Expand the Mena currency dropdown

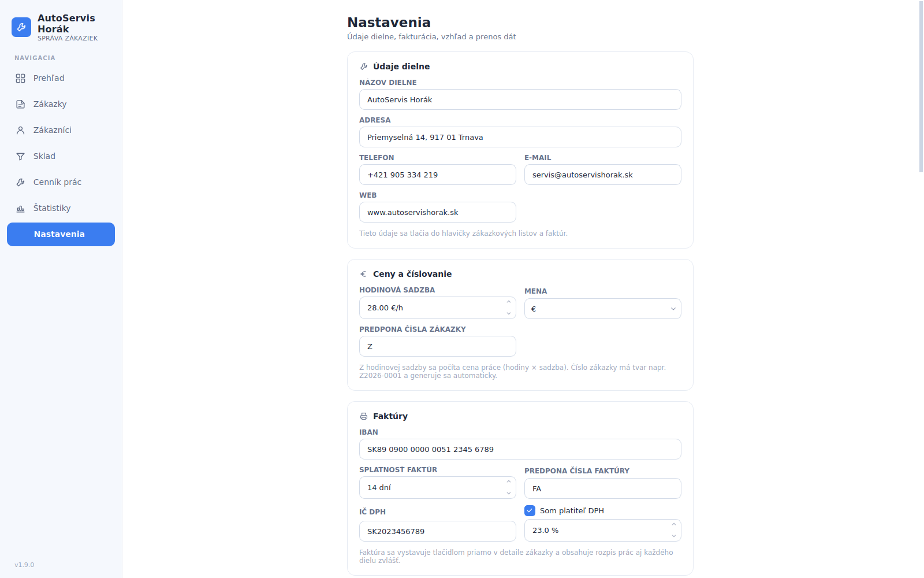[x=603, y=309]
